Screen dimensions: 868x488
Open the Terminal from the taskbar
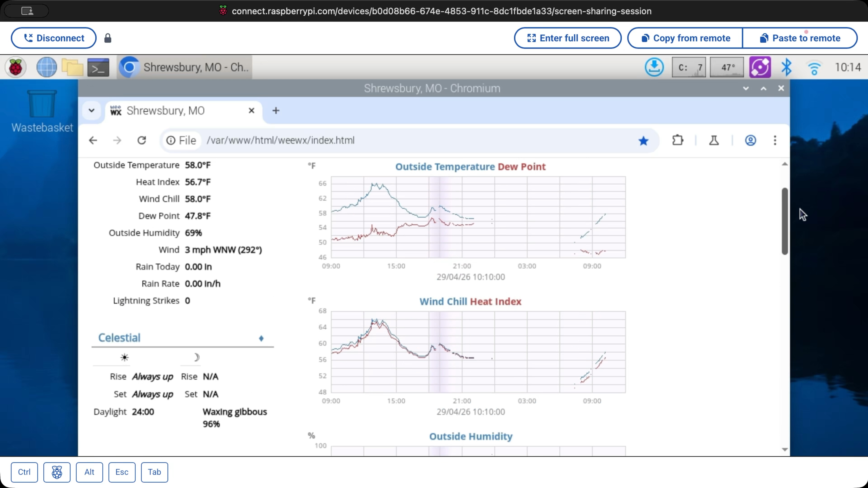pos(98,67)
